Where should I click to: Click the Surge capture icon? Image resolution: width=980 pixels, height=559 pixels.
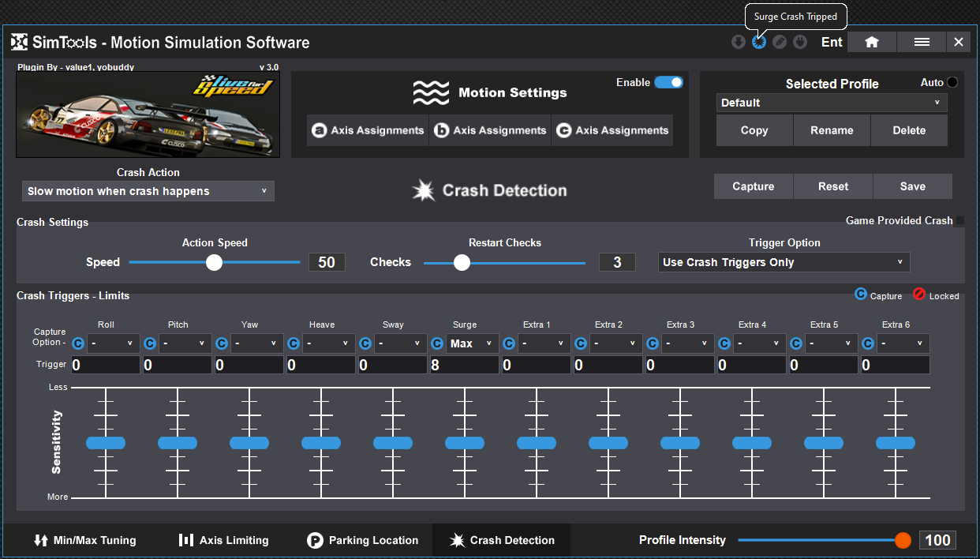pyautogui.click(x=437, y=343)
